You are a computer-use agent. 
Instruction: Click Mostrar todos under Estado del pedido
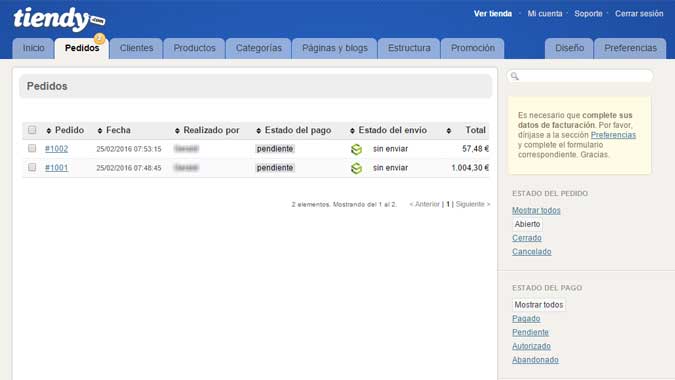(536, 210)
